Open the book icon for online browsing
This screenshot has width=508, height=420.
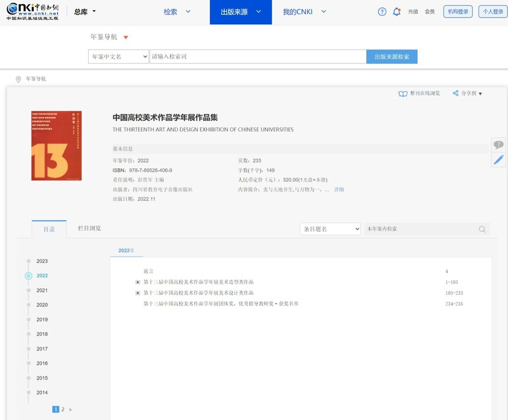(403, 93)
